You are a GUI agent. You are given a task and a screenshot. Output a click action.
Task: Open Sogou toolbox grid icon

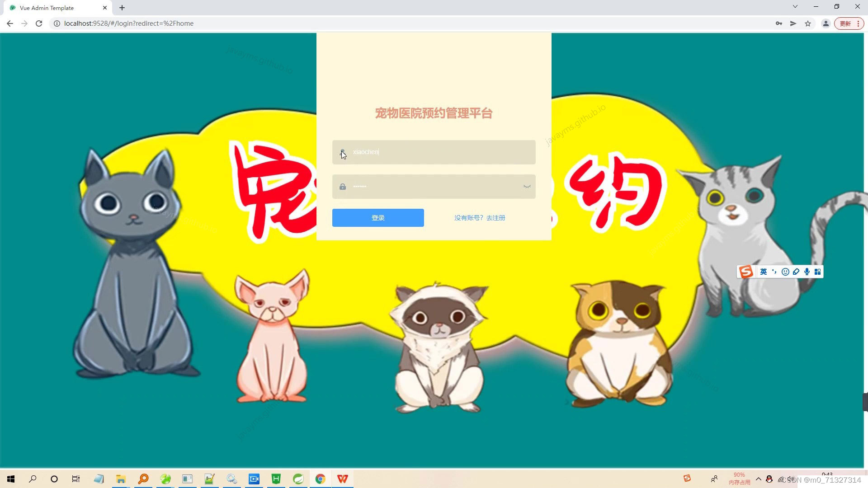pyautogui.click(x=817, y=272)
